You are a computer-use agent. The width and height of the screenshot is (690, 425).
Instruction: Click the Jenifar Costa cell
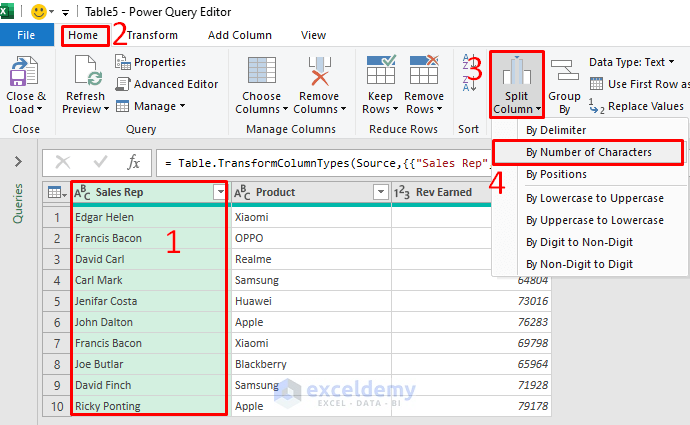[x=150, y=301]
